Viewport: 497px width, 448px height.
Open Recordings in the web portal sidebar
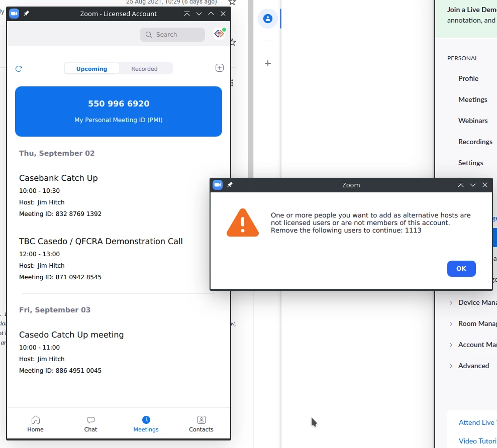coord(475,142)
